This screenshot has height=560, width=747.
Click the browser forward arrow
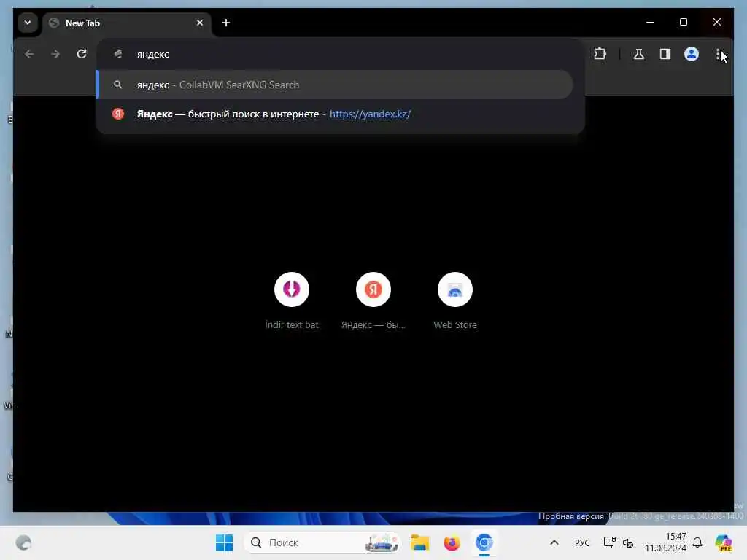click(55, 54)
